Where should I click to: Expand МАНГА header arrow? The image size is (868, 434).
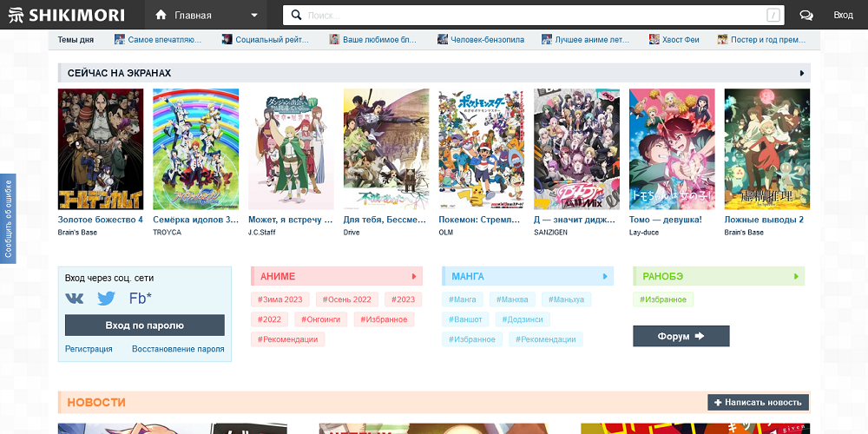(605, 276)
